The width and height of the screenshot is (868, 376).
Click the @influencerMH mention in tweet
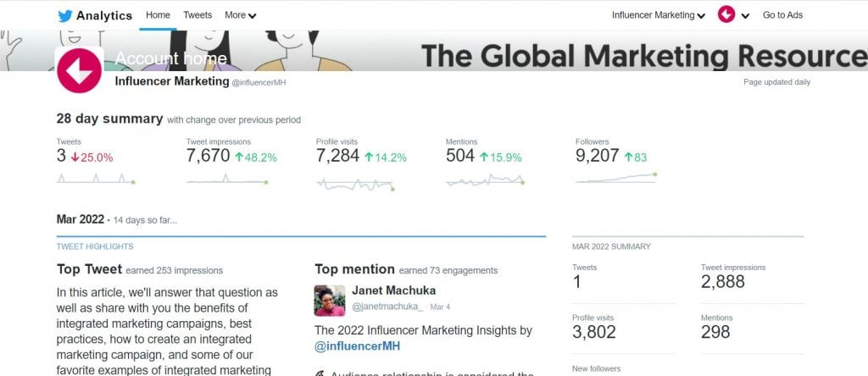[357, 346]
